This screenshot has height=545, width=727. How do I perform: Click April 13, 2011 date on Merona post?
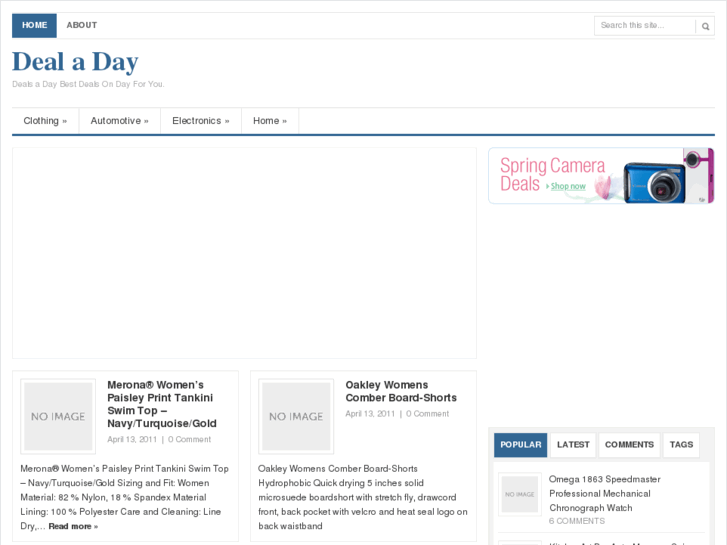(x=132, y=439)
